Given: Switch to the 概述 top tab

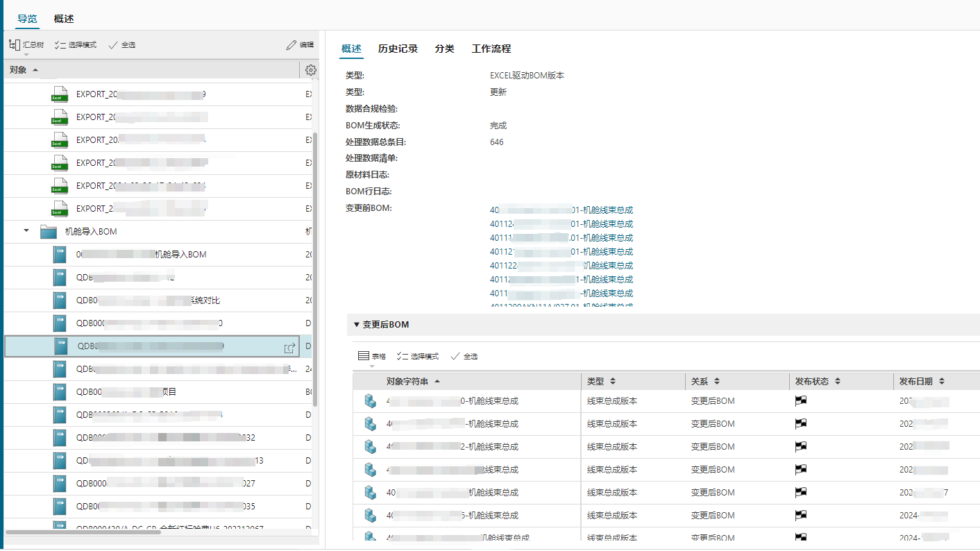Looking at the screenshot, I should point(64,19).
